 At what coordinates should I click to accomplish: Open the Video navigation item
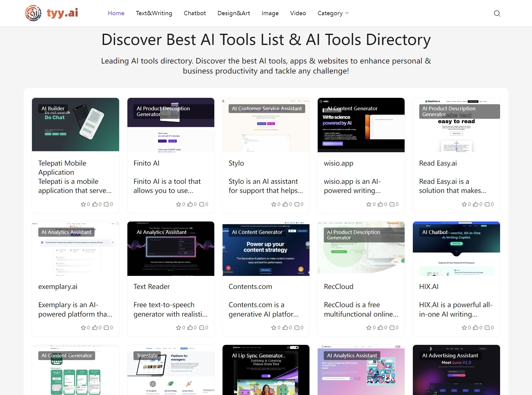coord(298,13)
